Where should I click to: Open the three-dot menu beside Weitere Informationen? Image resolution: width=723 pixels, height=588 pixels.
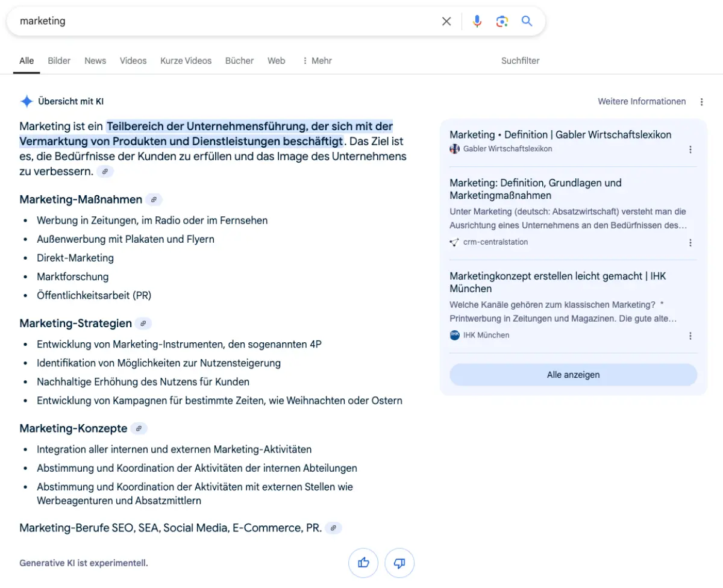(x=701, y=102)
